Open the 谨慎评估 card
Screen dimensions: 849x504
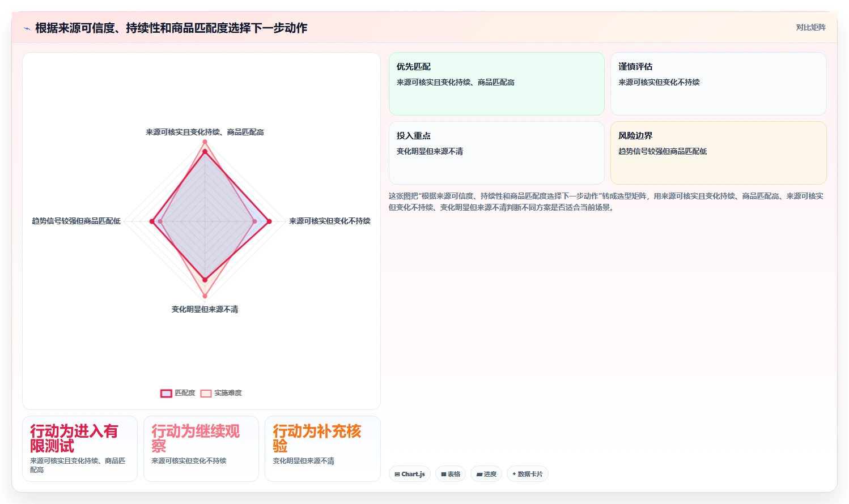coord(718,84)
